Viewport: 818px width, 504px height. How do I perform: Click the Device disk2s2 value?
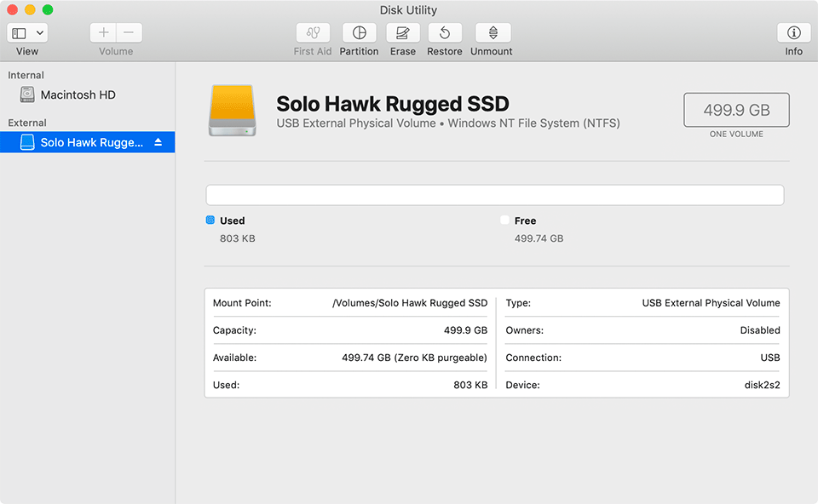[762, 385]
